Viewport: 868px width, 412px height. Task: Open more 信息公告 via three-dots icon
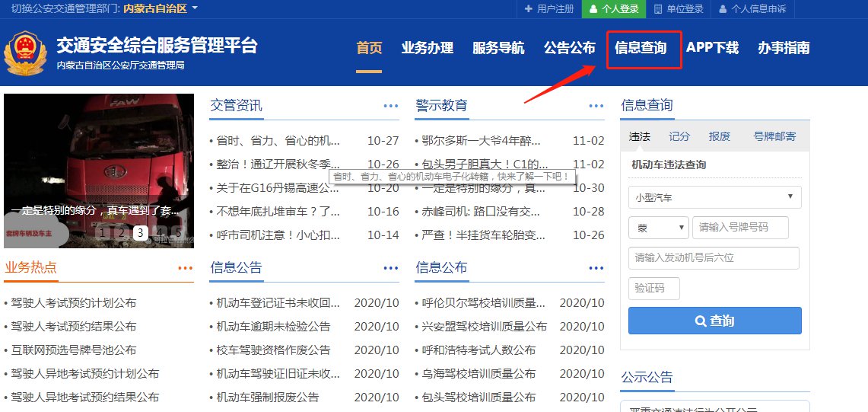click(x=391, y=268)
